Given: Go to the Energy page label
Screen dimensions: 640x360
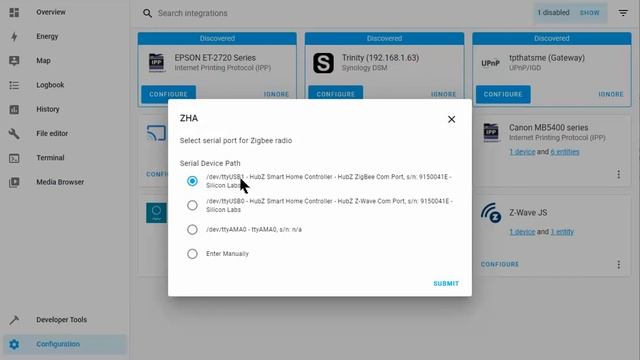Looking at the screenshot, I should pos(47,36).
